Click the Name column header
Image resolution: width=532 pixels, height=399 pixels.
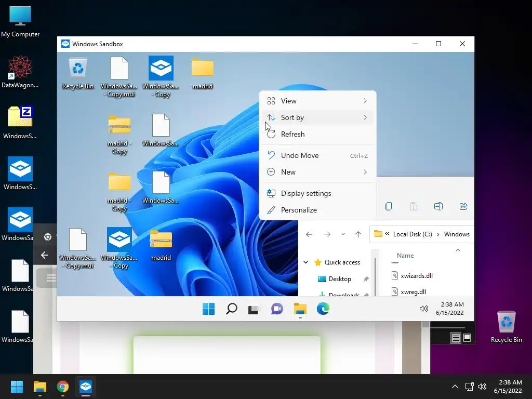pos(405,256)
